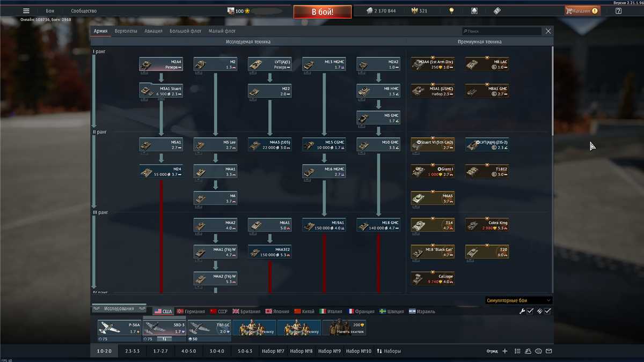Image resolution: width=644 pixels, height=362 pixels.
Task: Open the Магазин shop button
Action: point(582,11)
